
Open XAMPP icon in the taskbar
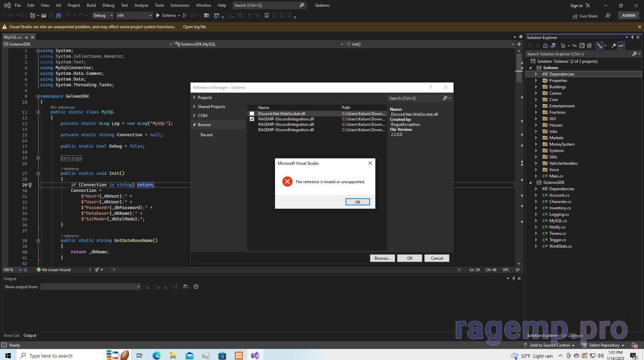click(x=238, y=356)
